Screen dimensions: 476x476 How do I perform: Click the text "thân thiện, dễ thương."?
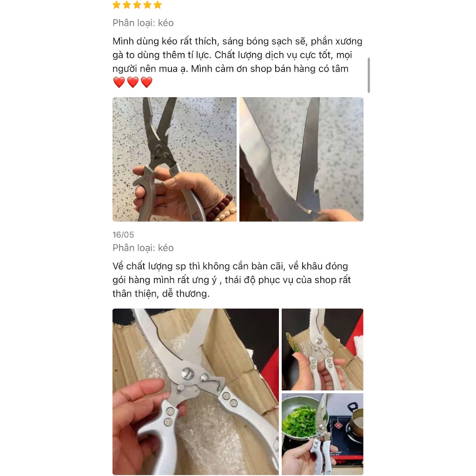point(161,294)
